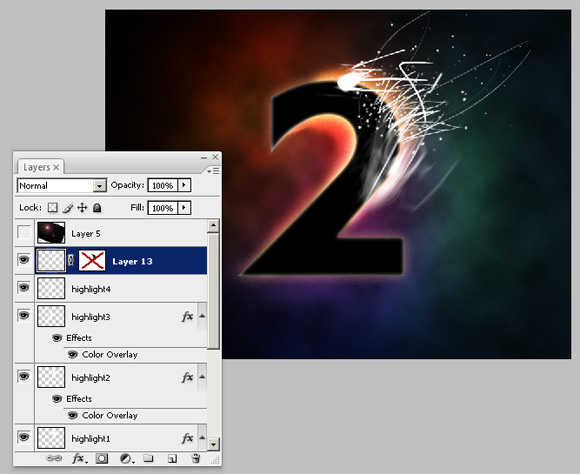This screenshot has height=474, width=580.
Task: Click the 'Layer 13' name
Action: (x=132, y=262)
